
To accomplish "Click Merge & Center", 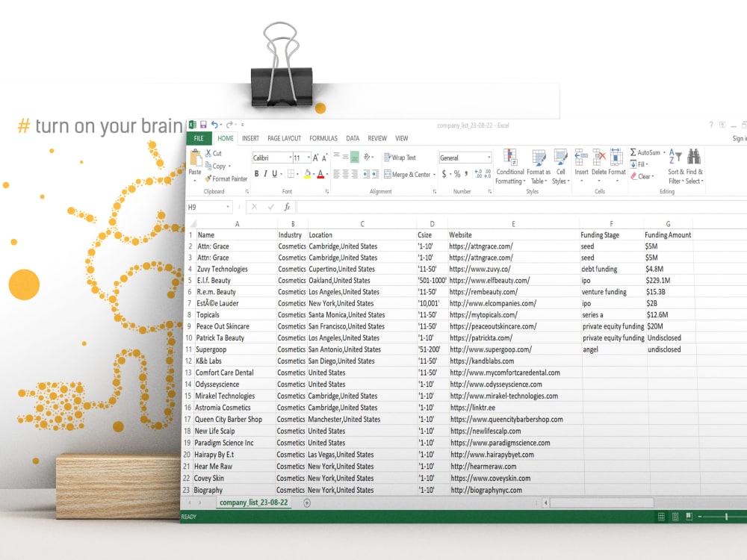I will point(407,174).
